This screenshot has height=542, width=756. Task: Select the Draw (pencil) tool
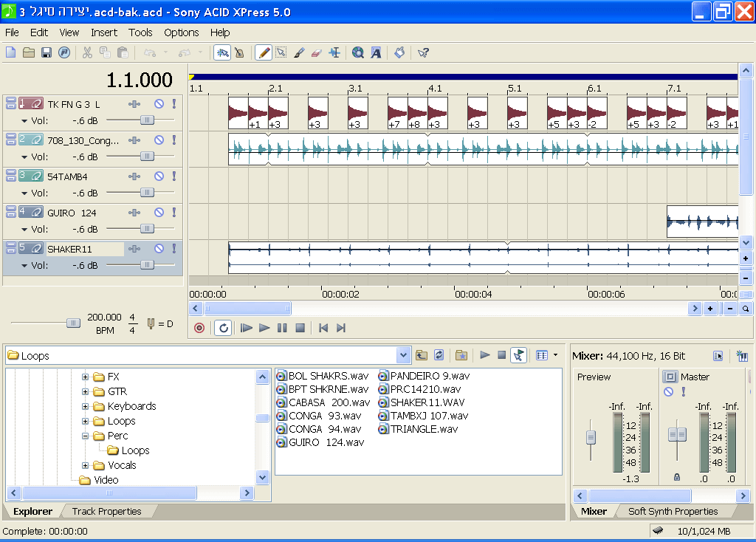[263, 52]
